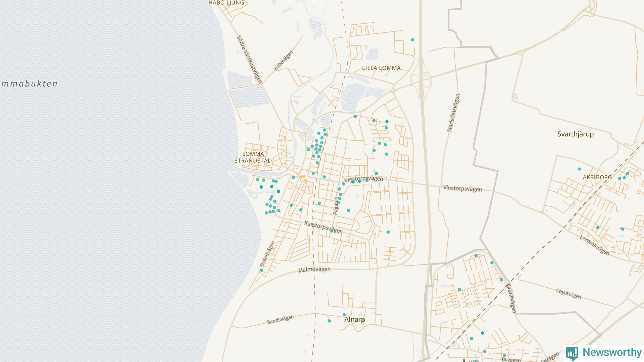The height and width of the screenshot is (362, 644).
Task: Select the Mariedalsvägen road label
Action: coord(453,113)
